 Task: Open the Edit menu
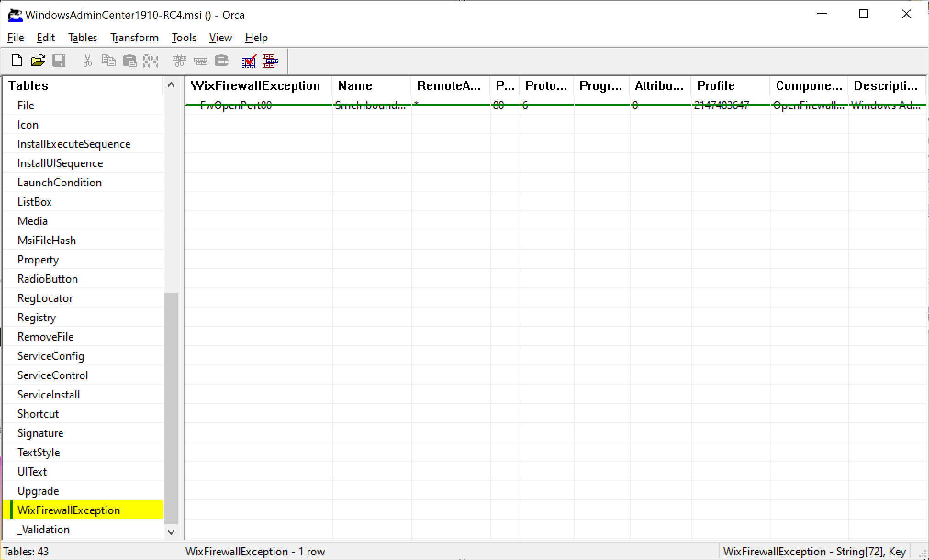45,38
